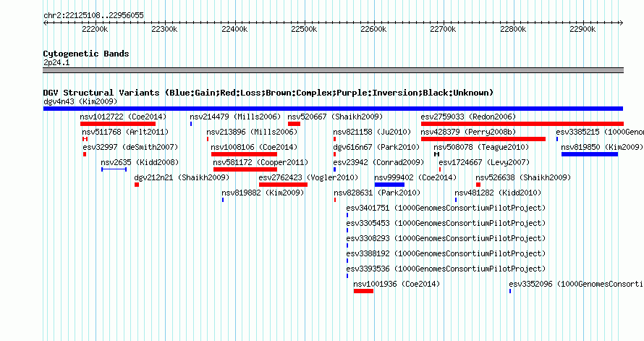This screenshot has height=341, width=644.
Task: Open nsv821158 (Ju2010) variant
Action: (x=372, y=132)
